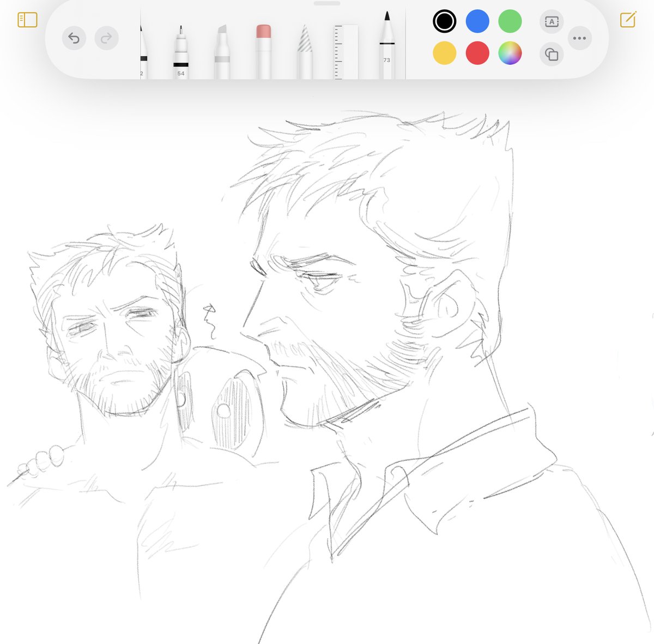Choose the green color swatch
Viewport: 654px width, 644px height.
click(x=510, y=21)
